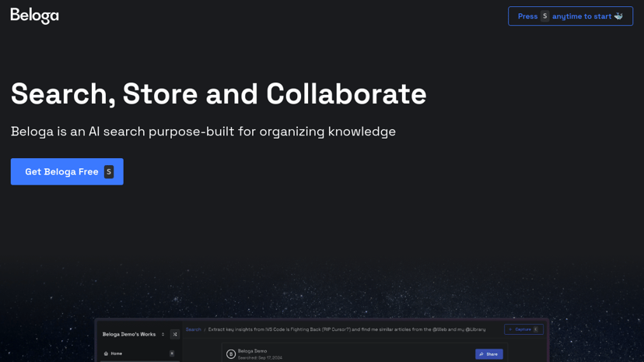Click the 'Beloga is an AI search' subtitle
This screenshot has width=644, height=362.
pyautogui.click(x=203, y=132)
